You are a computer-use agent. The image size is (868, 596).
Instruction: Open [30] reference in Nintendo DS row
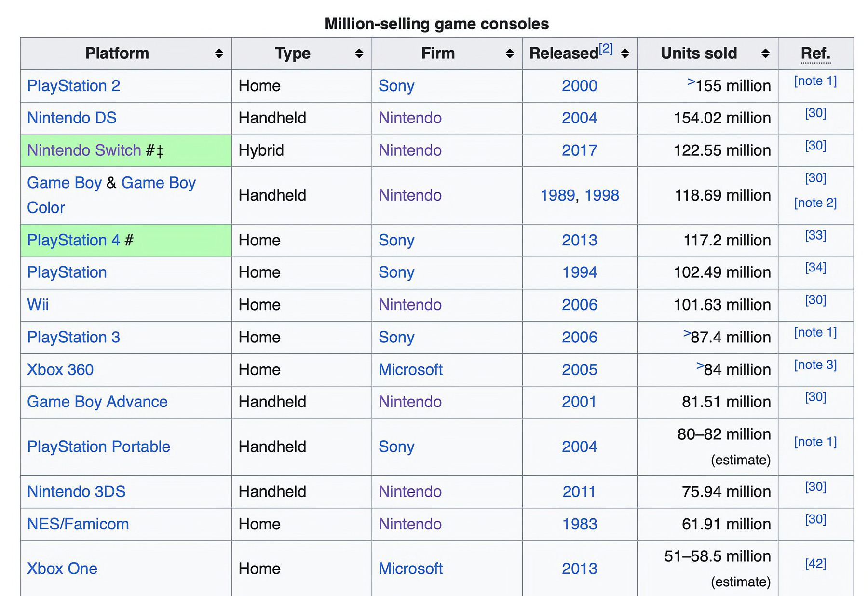815,113
